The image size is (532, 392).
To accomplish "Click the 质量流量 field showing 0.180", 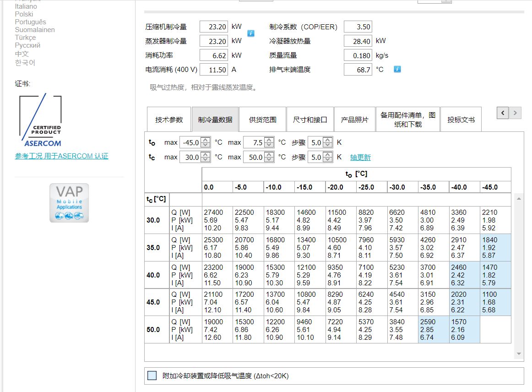I will click(358, 55).
